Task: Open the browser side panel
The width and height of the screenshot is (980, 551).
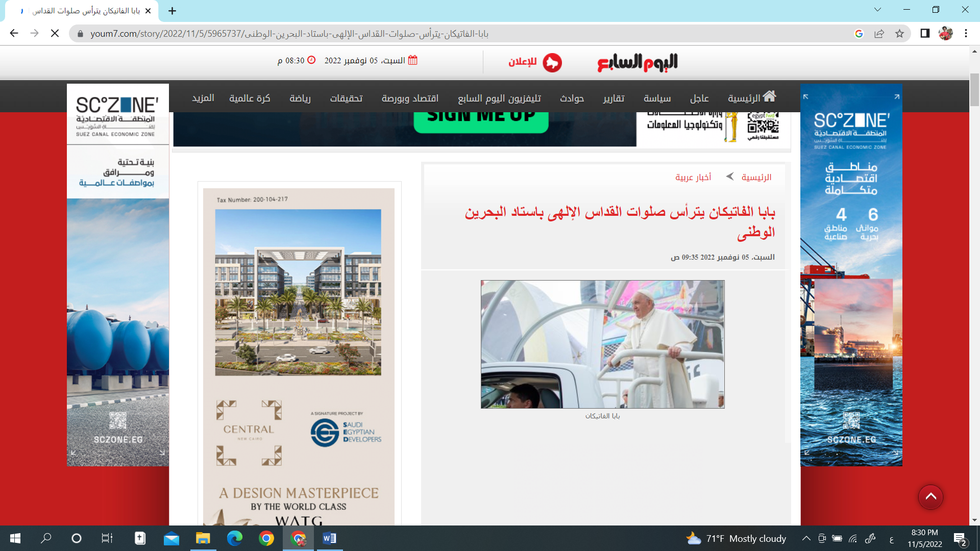Action: (925, 34)
